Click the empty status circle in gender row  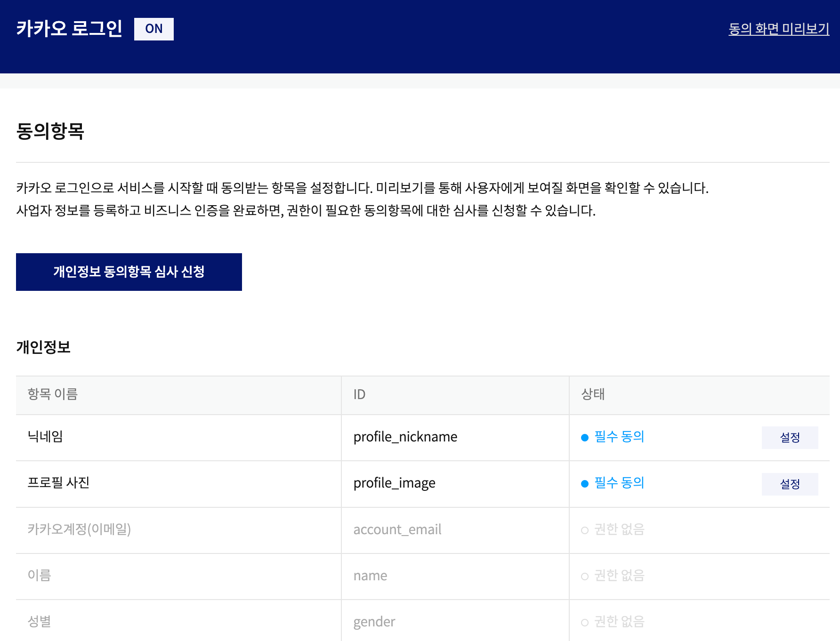(x=585, y=623)
